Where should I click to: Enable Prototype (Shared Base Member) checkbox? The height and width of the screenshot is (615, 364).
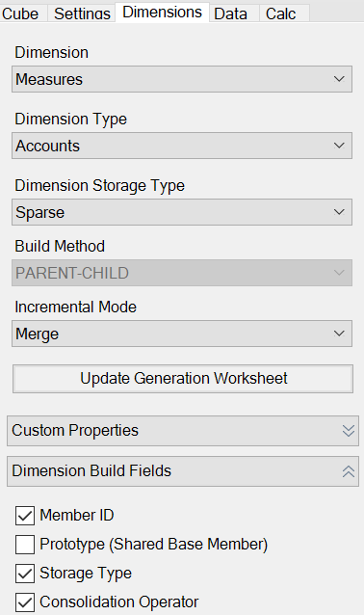tap(25, 545)
